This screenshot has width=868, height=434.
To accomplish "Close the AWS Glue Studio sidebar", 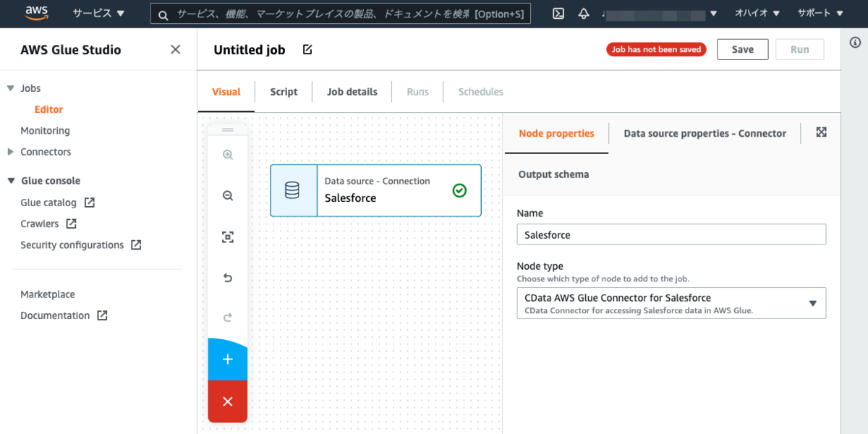I will coord(175,49).
